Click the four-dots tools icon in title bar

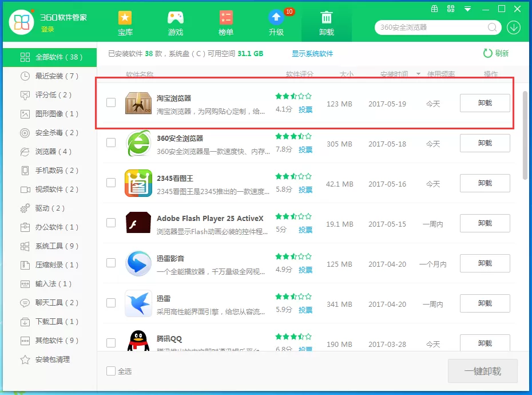(451, 9)
